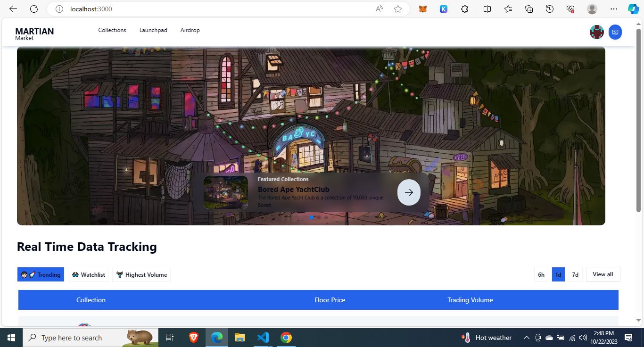Open the Bored Ape YachtClub title
Screen dimensions: 644x347
[x=294, y=190]
